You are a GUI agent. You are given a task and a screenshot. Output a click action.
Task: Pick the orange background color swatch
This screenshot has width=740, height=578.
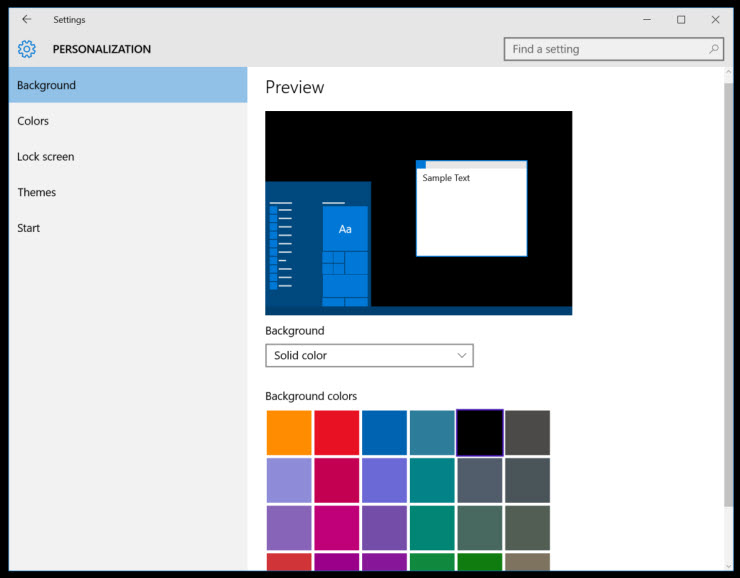pyautogui.click(x=289, y=433)
